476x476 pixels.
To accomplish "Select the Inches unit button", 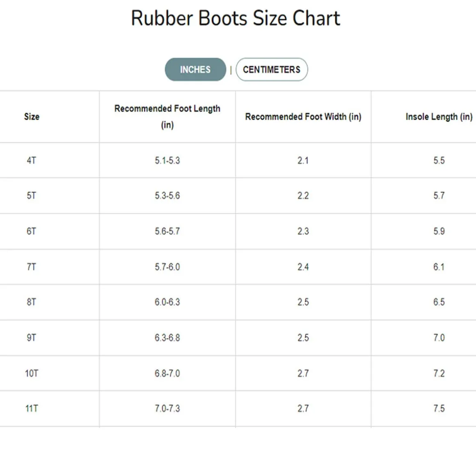I will pyautogui.click(x=195, y=70).
